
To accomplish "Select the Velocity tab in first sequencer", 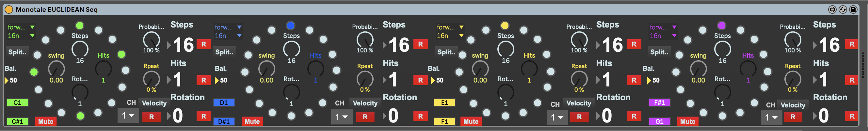I will (154, 103).
